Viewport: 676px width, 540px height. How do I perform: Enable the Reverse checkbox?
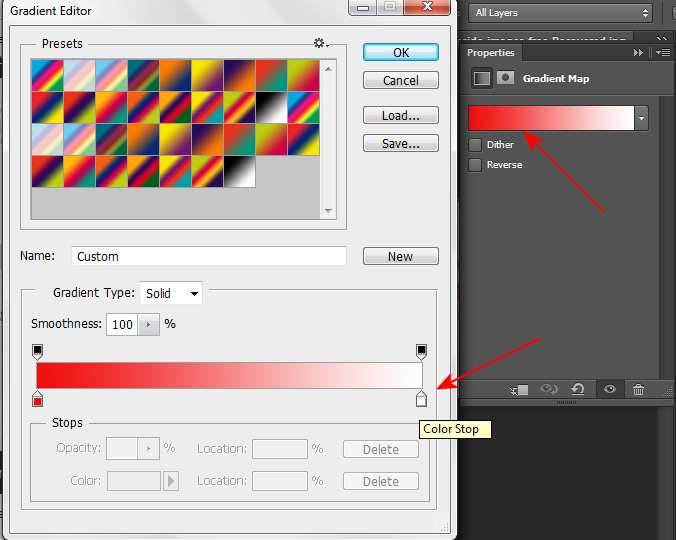point(475,165)
